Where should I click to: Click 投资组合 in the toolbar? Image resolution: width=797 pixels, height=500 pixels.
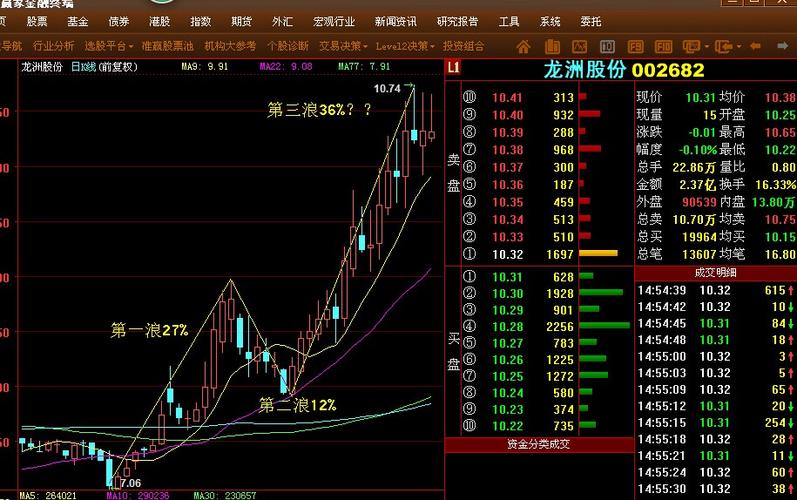coord(463,46)
